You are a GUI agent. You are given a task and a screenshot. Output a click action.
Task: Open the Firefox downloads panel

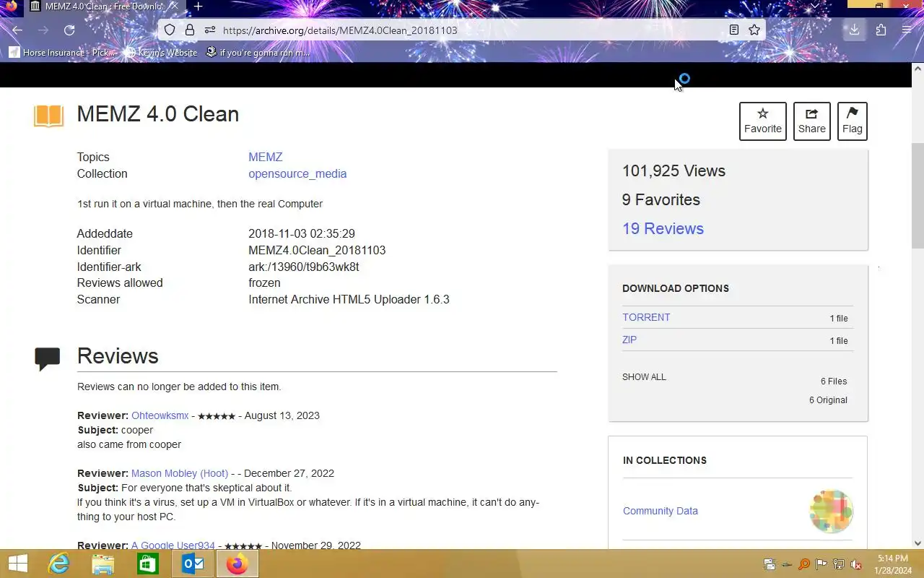pyautogui.click(x=854, y=30)
